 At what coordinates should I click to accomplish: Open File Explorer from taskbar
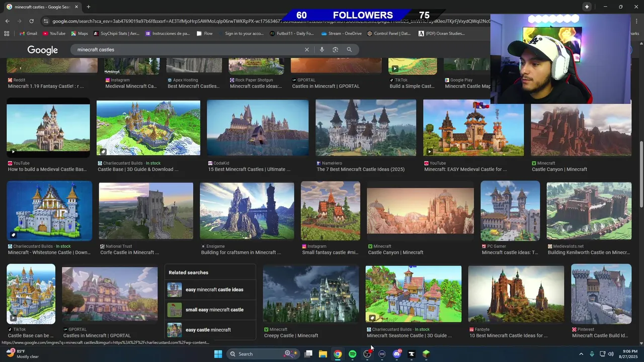323,354
